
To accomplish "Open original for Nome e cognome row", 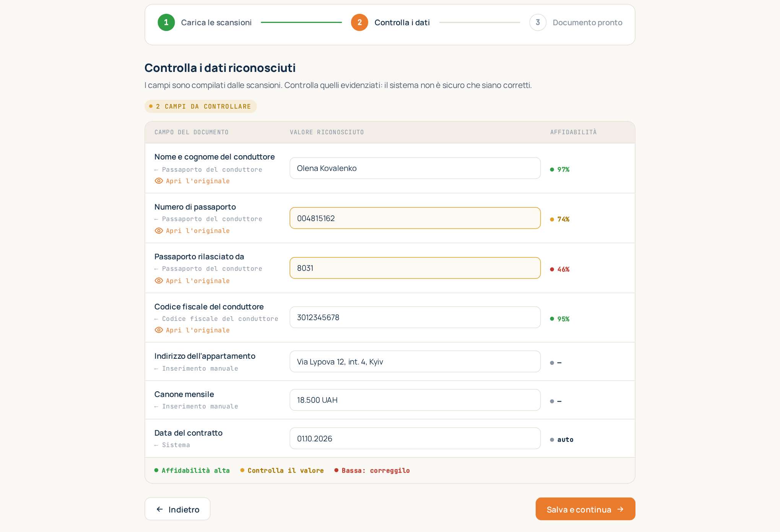I will (x=192, y=181).
